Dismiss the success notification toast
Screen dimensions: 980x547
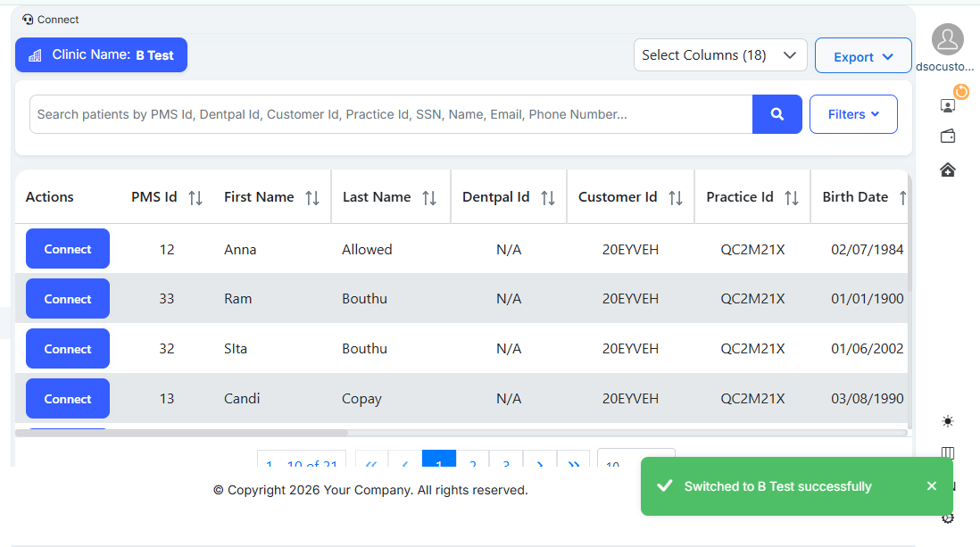[x=931, y=486]
